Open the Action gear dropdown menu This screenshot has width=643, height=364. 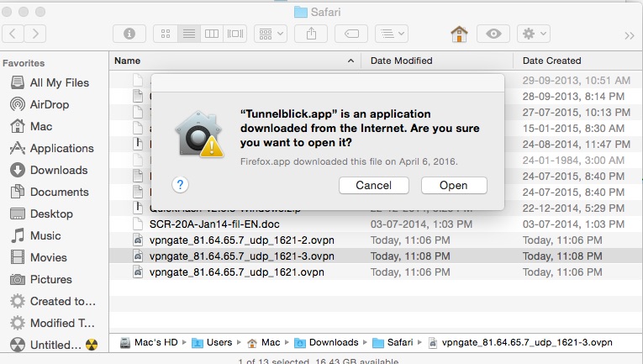coord(534,34)
